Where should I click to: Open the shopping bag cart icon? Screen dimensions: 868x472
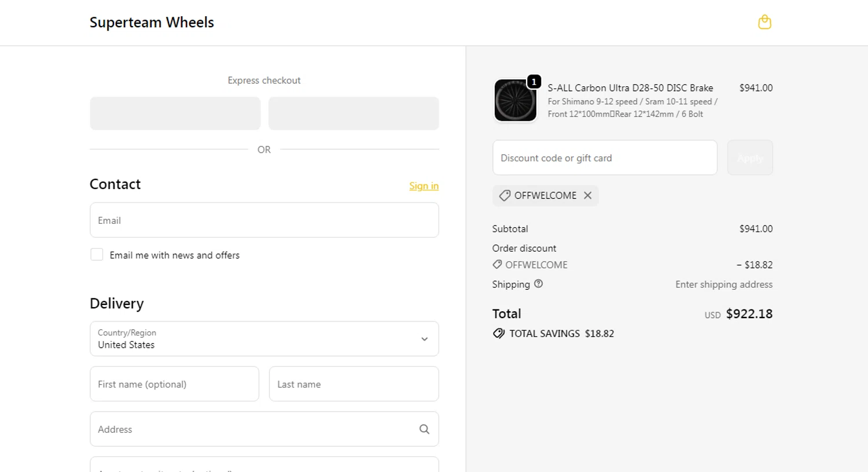coord(764,22)
